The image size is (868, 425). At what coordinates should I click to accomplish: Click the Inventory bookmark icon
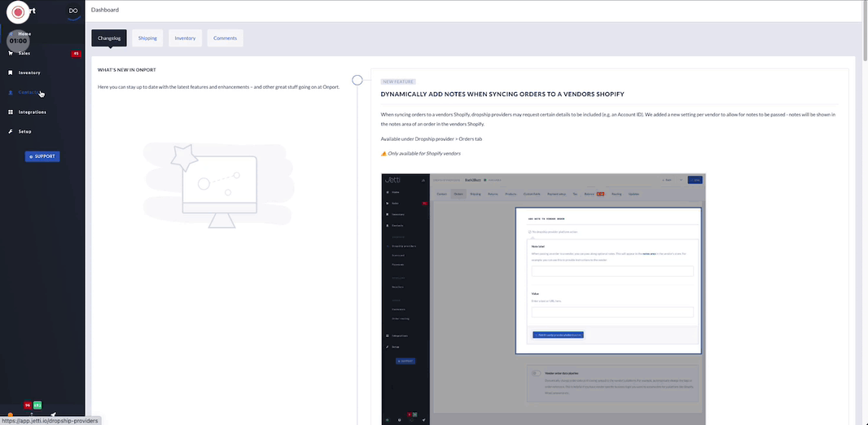click(x=11, y=72)
